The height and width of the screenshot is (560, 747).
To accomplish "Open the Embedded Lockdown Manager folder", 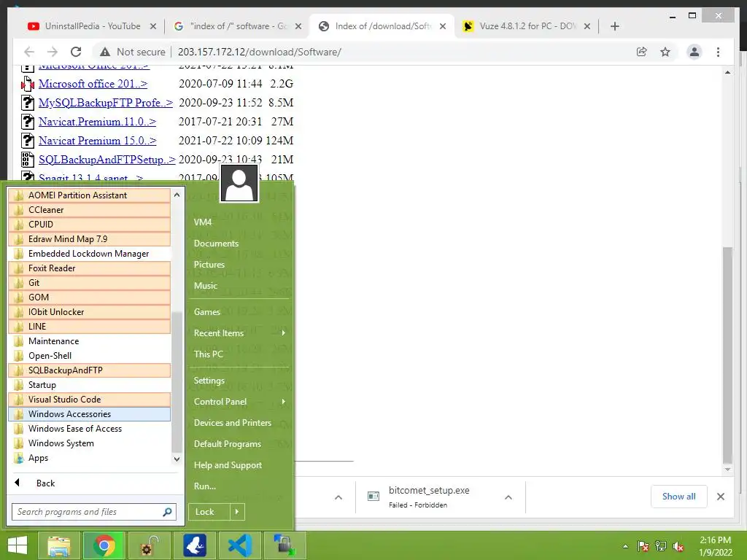I will (90, 254).
